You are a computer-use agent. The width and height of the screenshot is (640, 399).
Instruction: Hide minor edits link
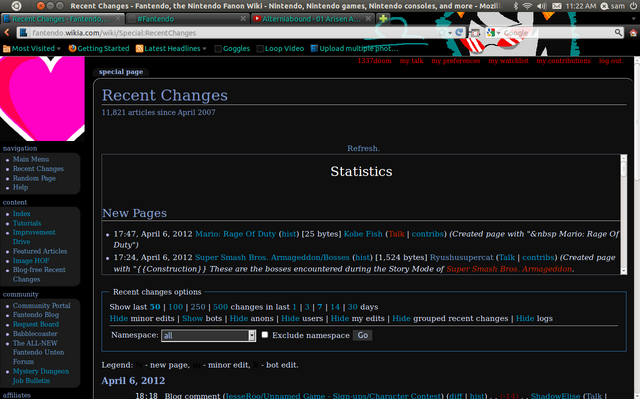[x=119, y=318]
